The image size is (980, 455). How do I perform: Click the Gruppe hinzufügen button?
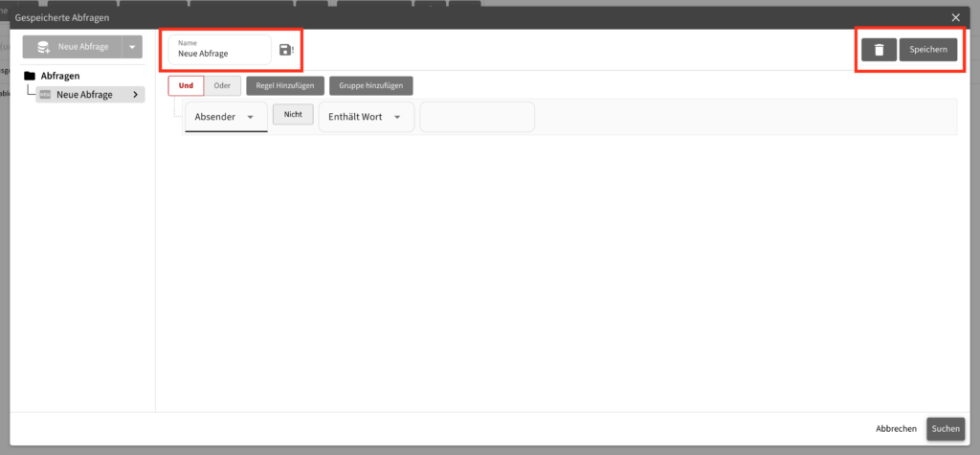[x=371, y=86]
